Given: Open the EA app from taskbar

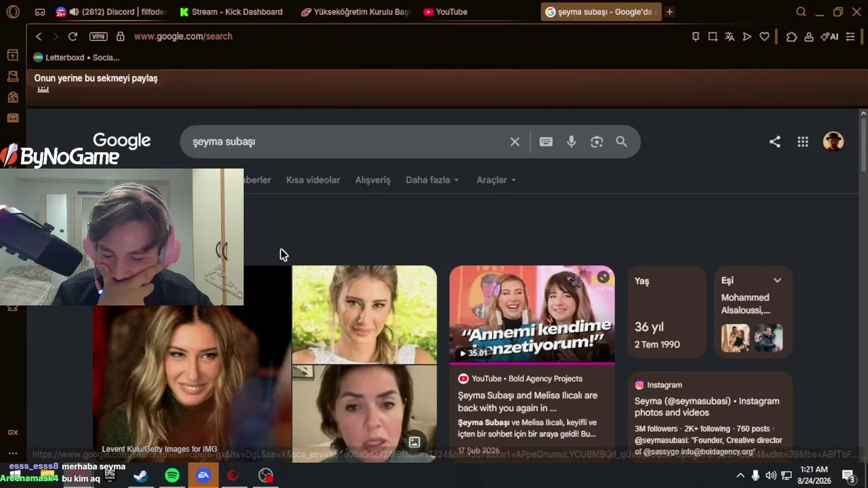Looking at the screenshot, I should pyautogui.click(x=203, y=476).
